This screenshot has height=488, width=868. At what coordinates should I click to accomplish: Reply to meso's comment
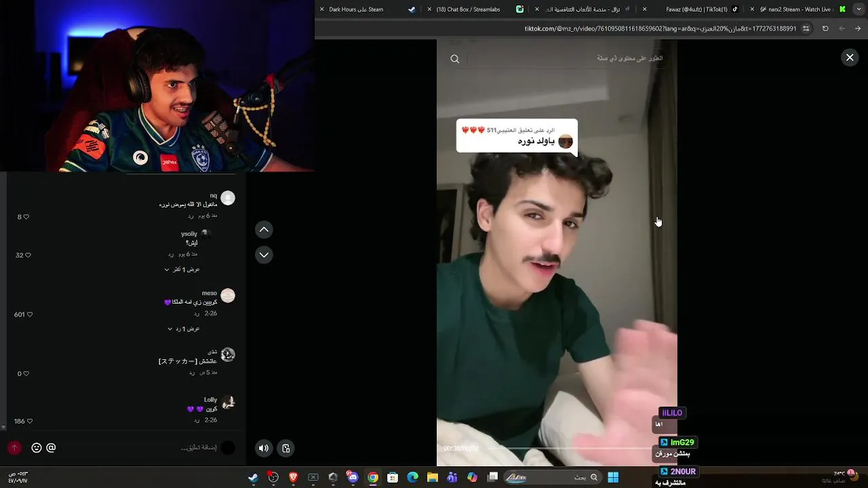[197, 314]
